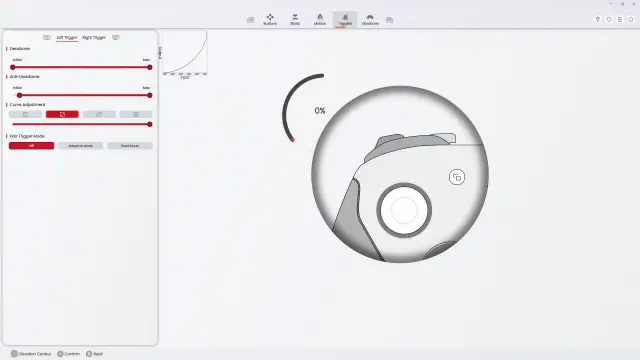Image resolution: width=640 pixels, height=360 pixels.
Task: Open the Sticks settings tab
Action: (x=295, y=19)
